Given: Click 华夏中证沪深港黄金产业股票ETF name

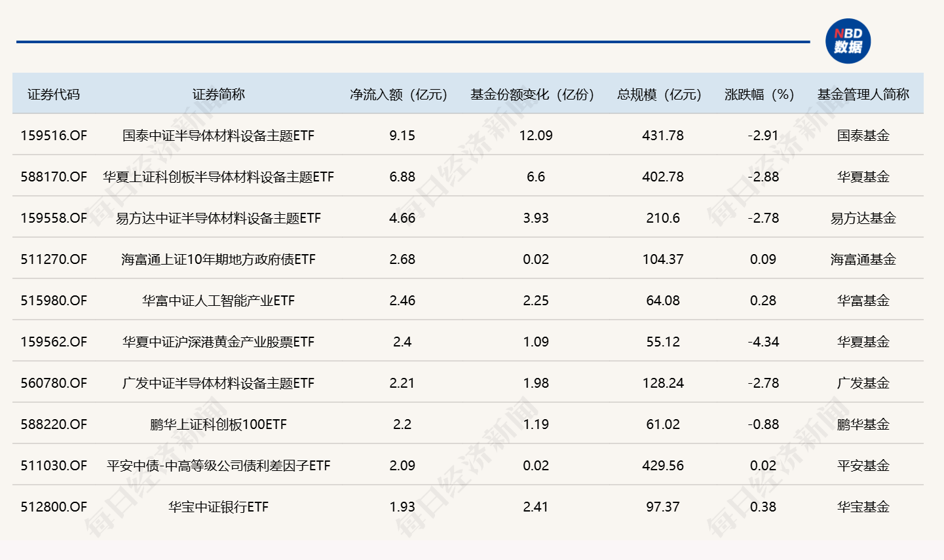Looking at the screenshot, I should [x=218, y=342].
